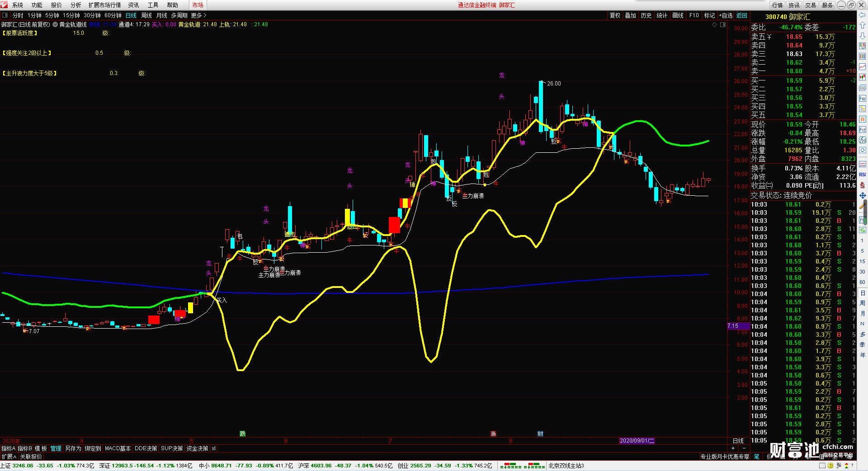Open the f(x) formula icon in sidebar
This screenshot has width=868, height=471.
[863, 140]
